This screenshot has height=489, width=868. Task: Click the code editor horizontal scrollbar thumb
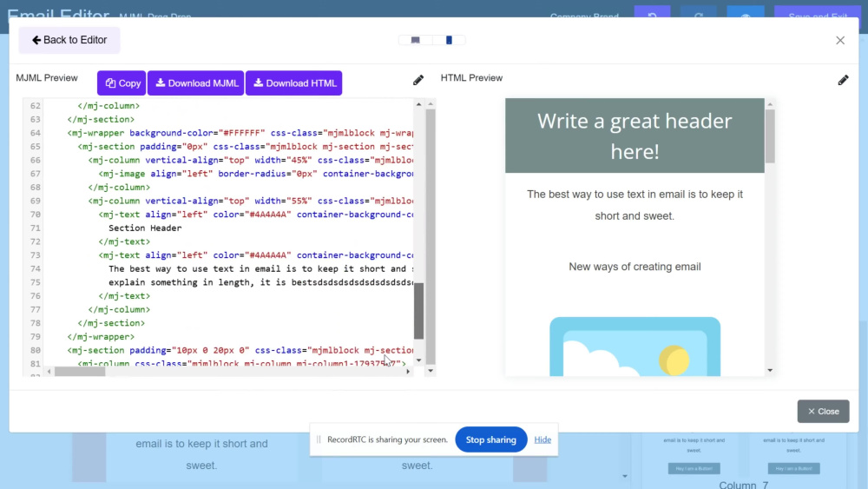[x=80, y=372]
